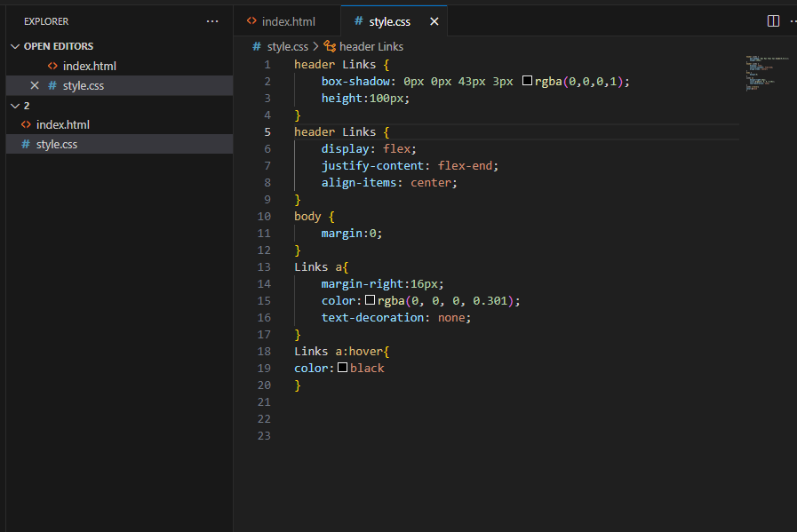
Task: Click header Links in the breadcrumb
Action: (x=371, y=46)
